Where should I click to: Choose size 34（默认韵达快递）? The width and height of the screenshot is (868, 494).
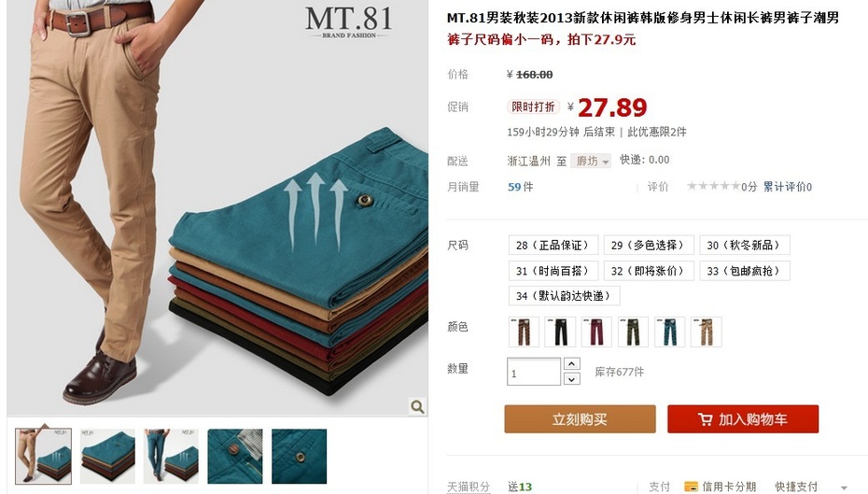tap(564, 296)
